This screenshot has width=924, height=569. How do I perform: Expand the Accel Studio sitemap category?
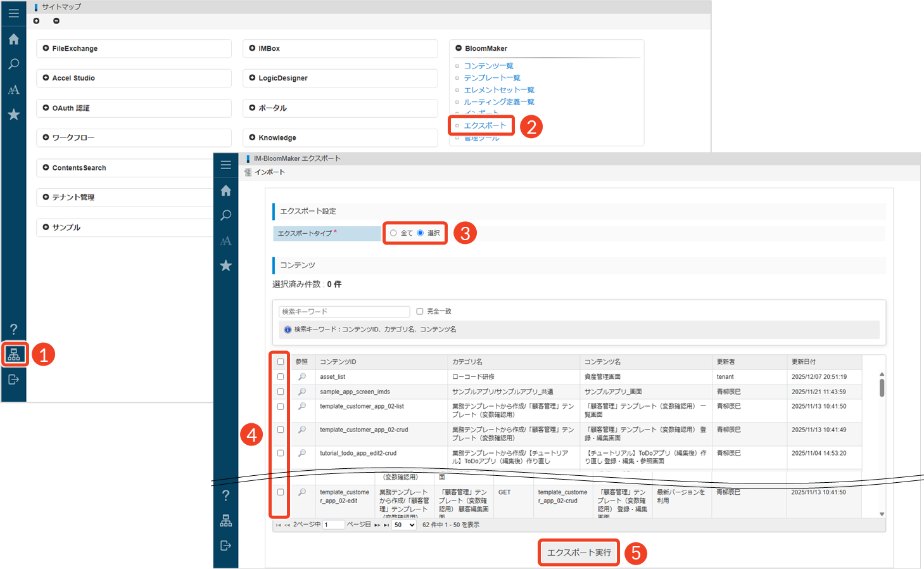[x=46, y=78]
